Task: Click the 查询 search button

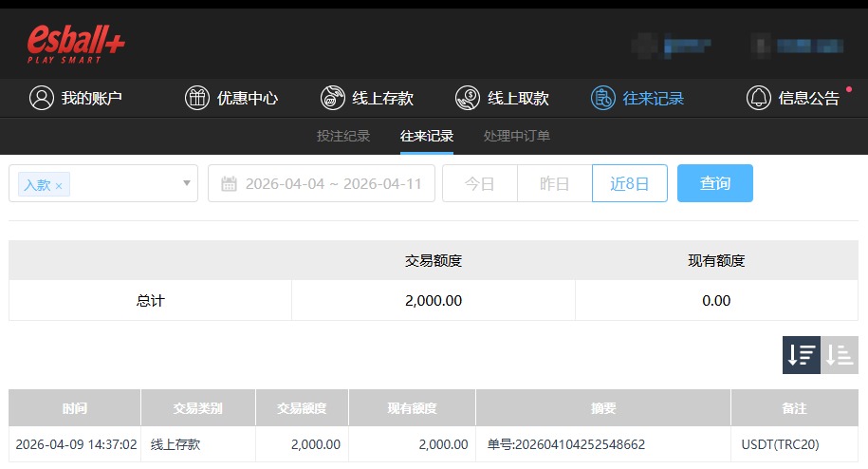Action: point(714,183)
